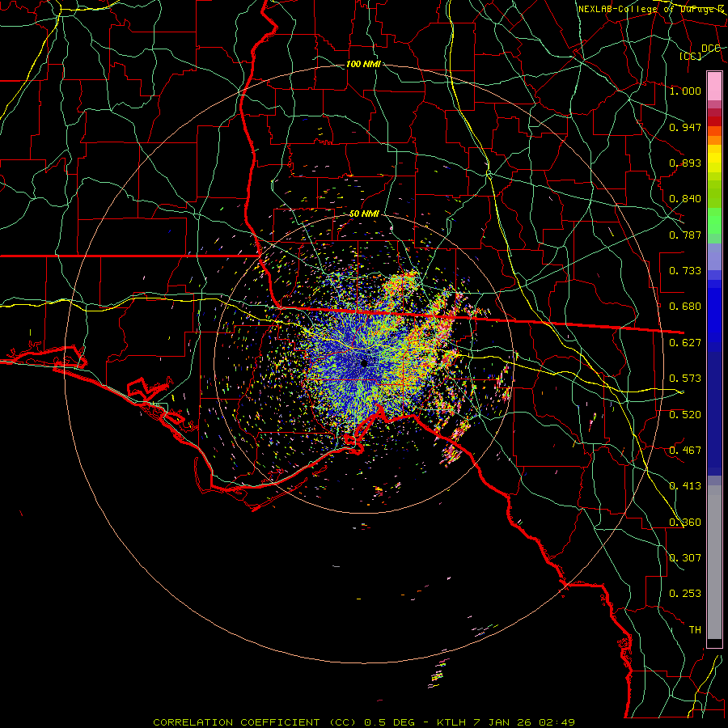Select the 0.307 color scale value

pos(685,558)
